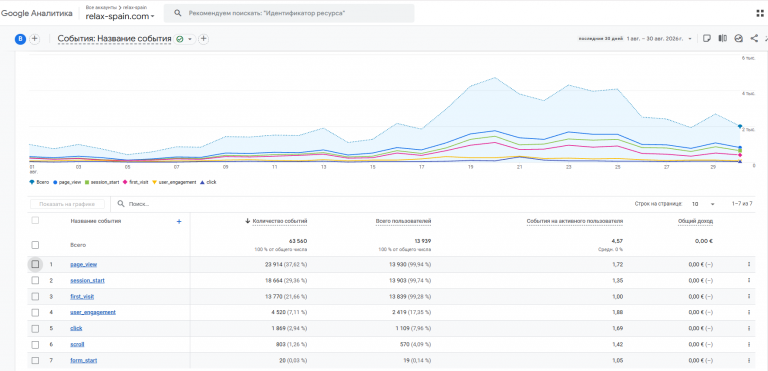Open rows-per-page dropdown showing 10
The image size is (768, 371).
(703, 203)
